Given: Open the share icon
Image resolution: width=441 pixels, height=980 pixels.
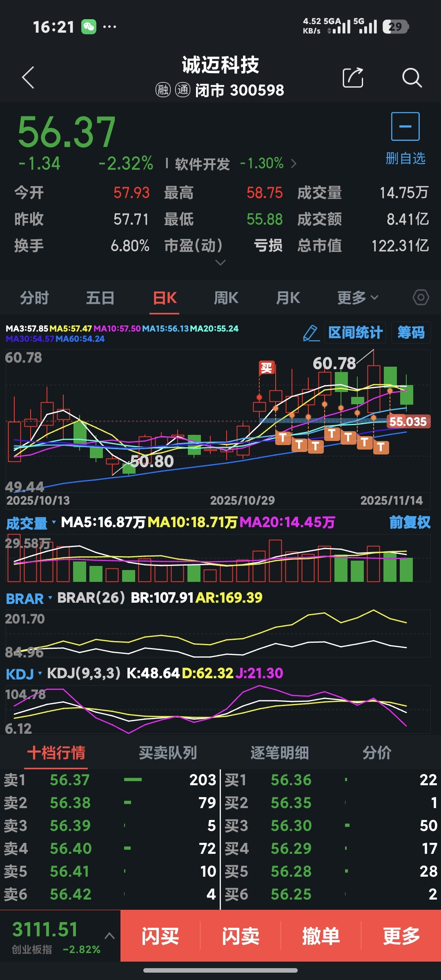Looking at the screenshot, I should point(353,77).
